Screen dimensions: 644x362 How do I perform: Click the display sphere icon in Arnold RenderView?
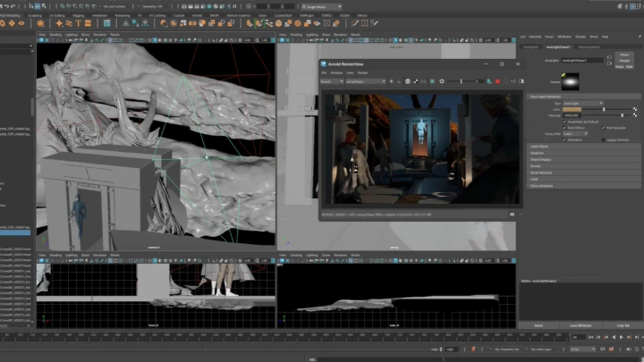pyautogui.click(x=408, y=81)
